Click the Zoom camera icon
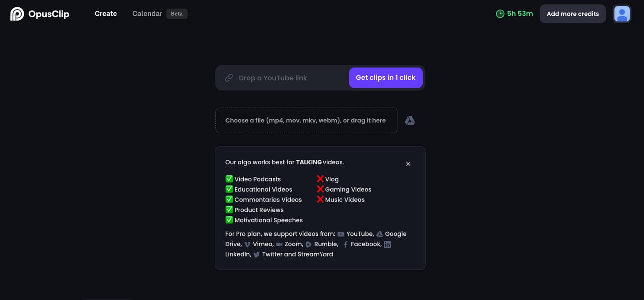Screen dimensions: 644x300 click(279, 245)
